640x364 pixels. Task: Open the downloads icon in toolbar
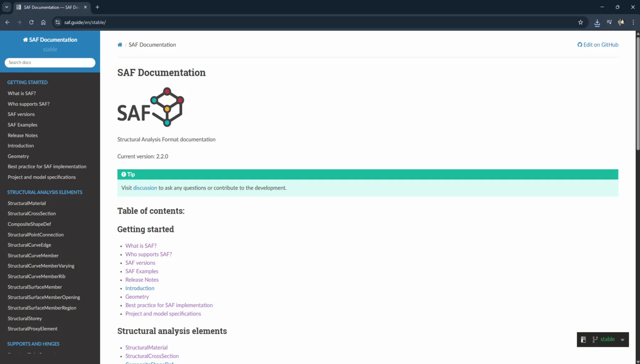(597, 22)
